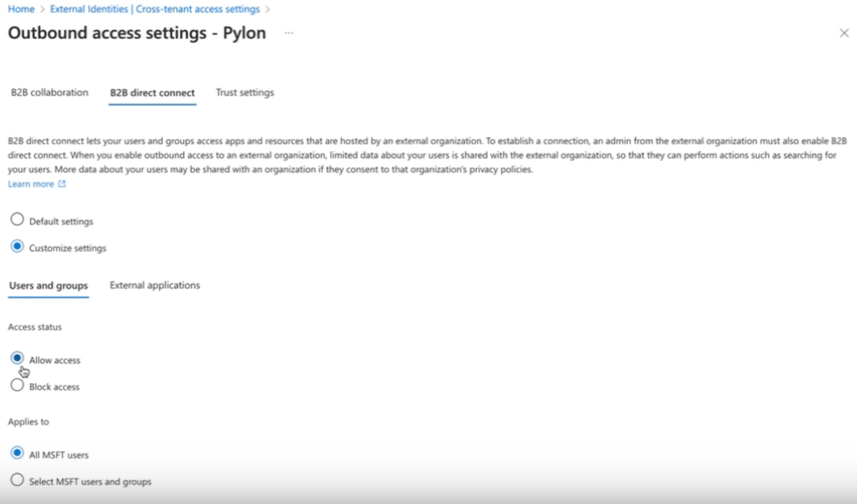The width and height of the screenshot is (857, 504).
Task: Follow the Learn more link
Action: tap(31, 184)
